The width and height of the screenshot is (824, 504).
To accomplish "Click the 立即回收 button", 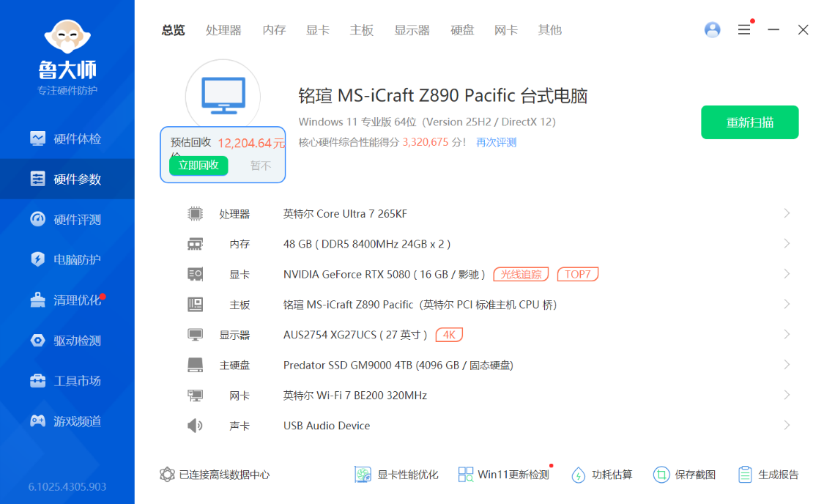I will (x=198, y=165).
